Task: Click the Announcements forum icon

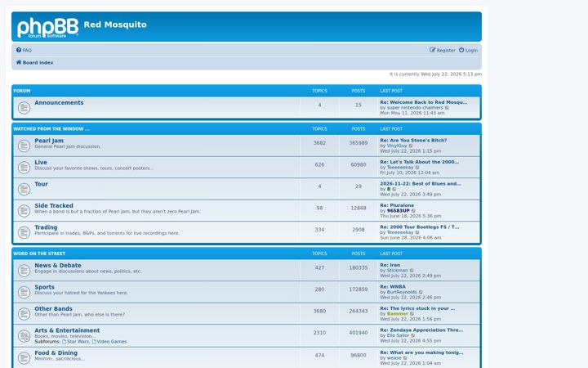Action: coord(24,108)
